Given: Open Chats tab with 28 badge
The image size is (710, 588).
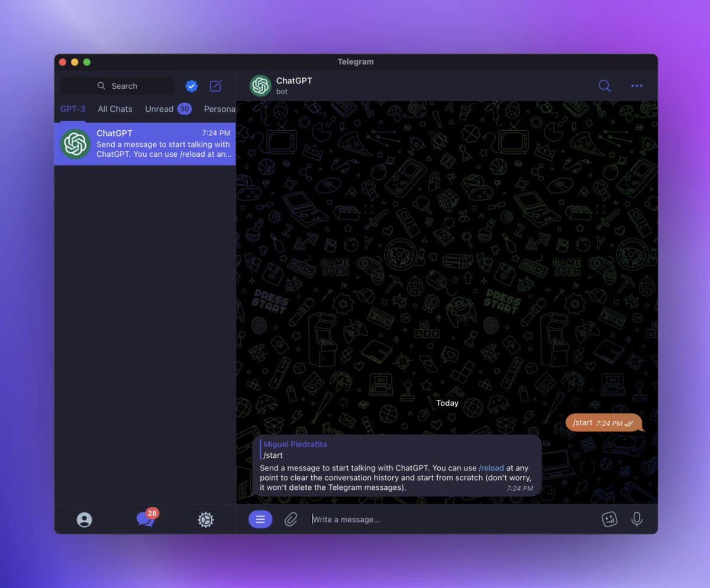Looking at the screenshot, I should click(x=146, y=518).
